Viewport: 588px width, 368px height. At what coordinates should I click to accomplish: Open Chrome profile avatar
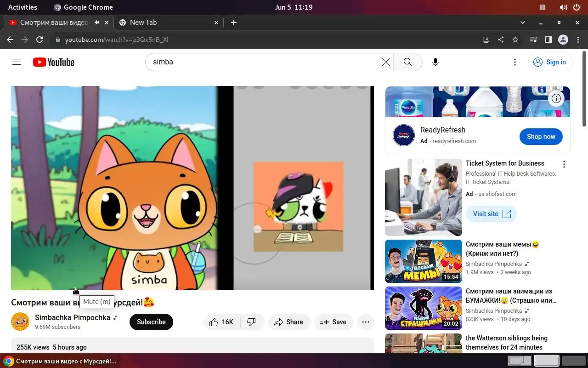[x=563, y=40]
